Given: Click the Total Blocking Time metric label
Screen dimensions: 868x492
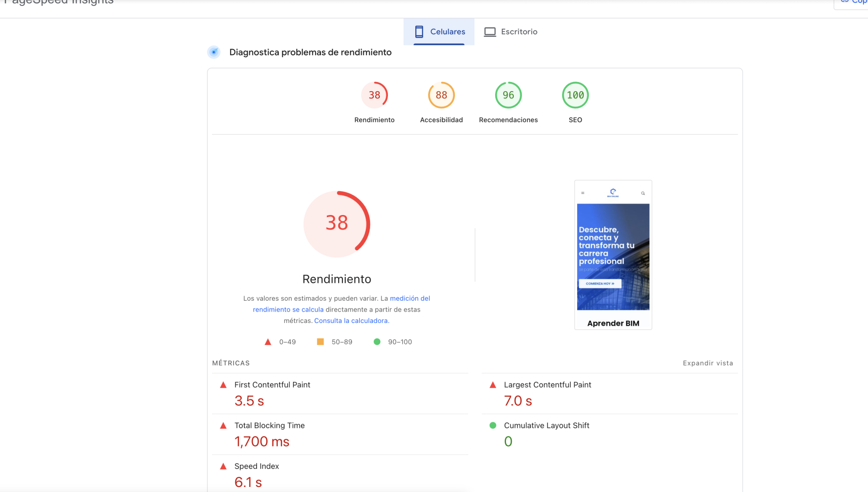Looking at the screenshot, I should click(x=269, y=425).
